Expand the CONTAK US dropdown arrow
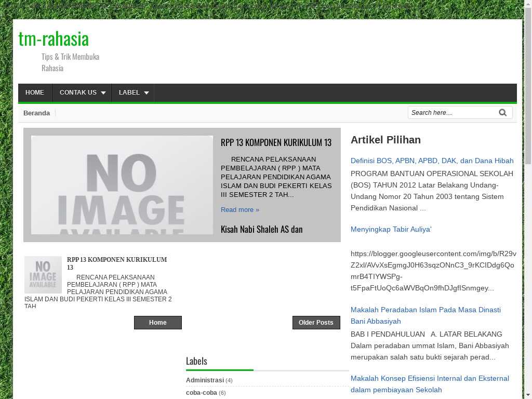The height and width of the screenshot is (399, 532). [103, 93]
